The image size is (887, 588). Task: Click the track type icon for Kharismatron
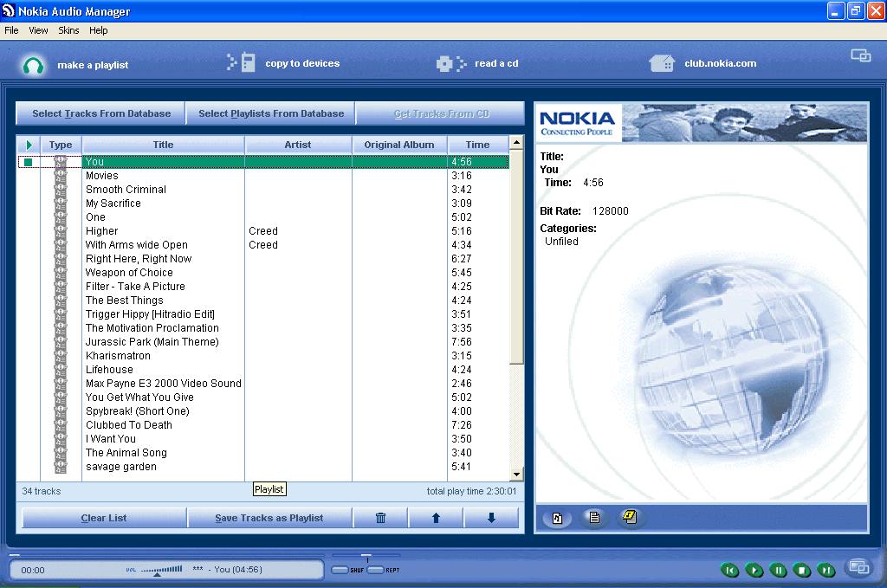[x=61, y=356]
